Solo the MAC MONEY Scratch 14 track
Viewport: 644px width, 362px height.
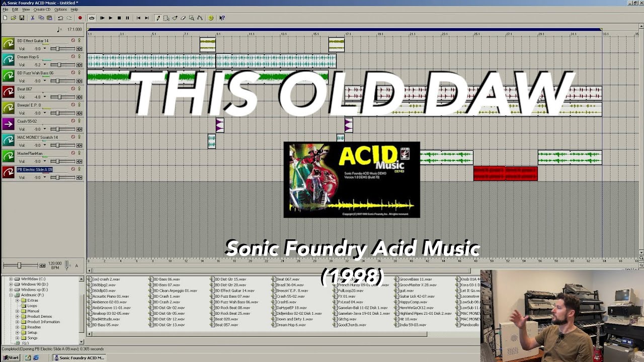tap(79, 137)
